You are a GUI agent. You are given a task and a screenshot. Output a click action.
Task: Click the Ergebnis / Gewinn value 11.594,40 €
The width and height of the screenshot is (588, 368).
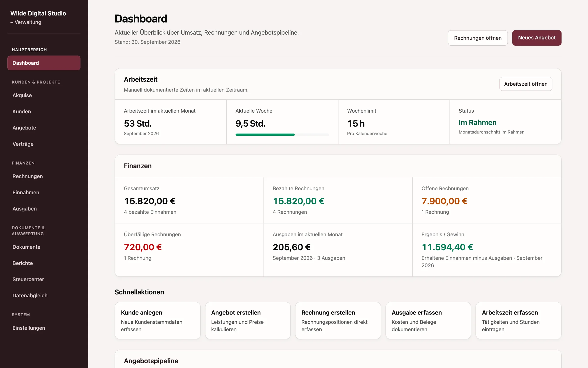click(447, 247)
